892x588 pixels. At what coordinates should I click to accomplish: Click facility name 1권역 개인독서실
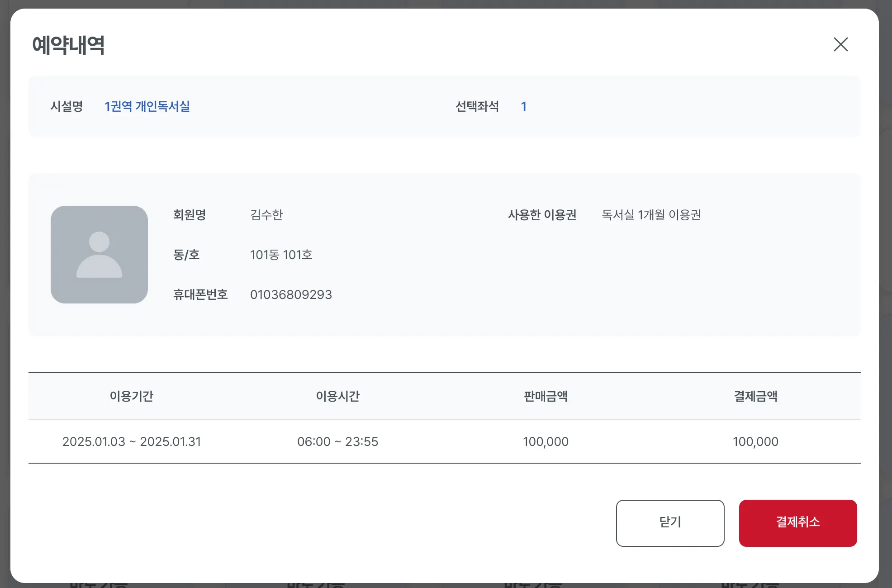pos(147,106)
